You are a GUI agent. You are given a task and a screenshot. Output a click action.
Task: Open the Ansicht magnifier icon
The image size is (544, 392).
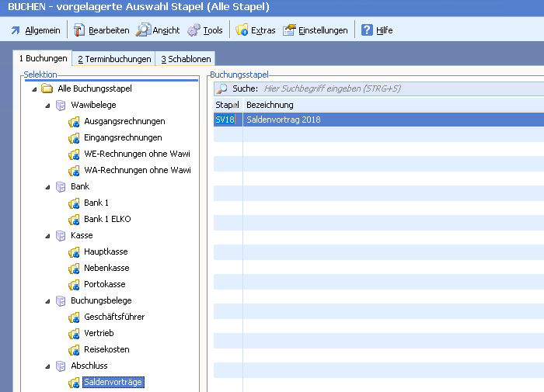coord(143,30)
